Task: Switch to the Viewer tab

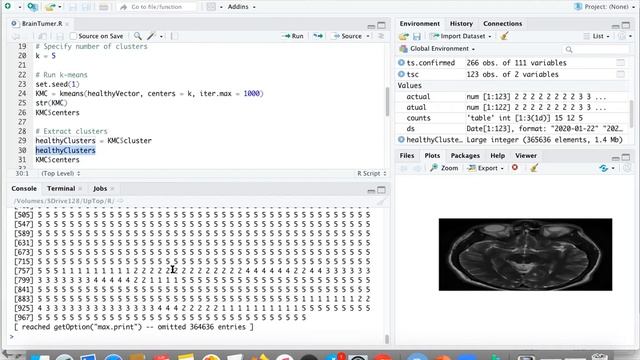Action: (x=526, y=156)
